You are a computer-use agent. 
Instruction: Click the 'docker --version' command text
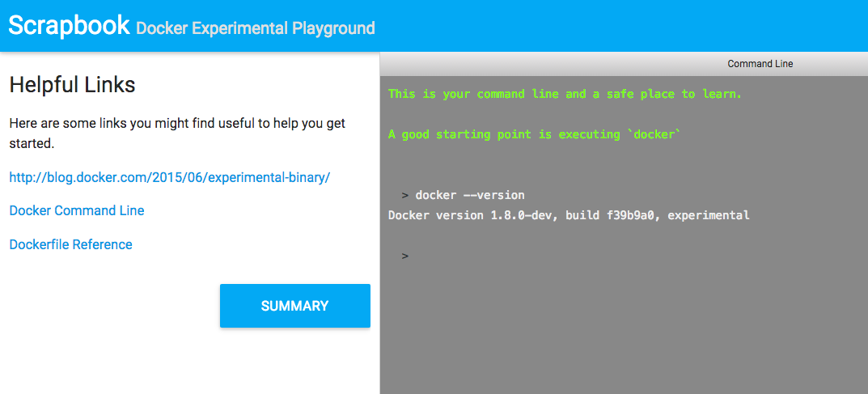click(x=470, y=195)
